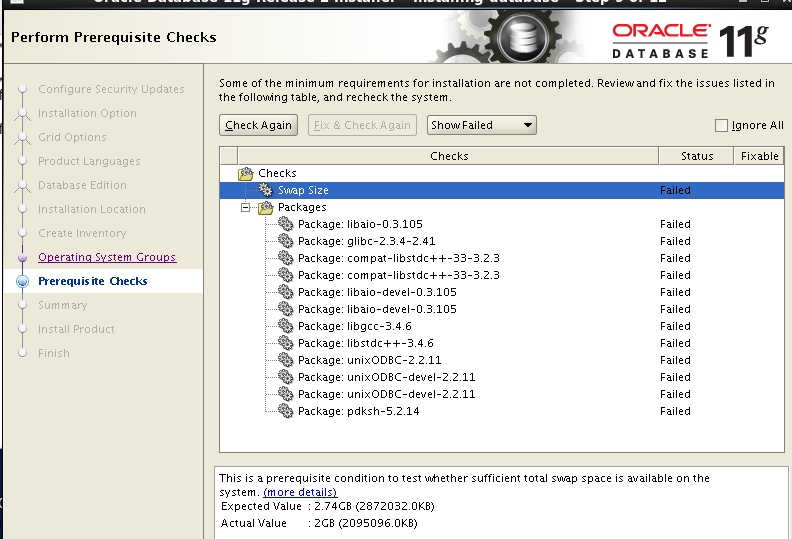Select Package: libaio-0.3.105 row
The image size is (792, 539).
pyautogui.click(x=502, y=224)
